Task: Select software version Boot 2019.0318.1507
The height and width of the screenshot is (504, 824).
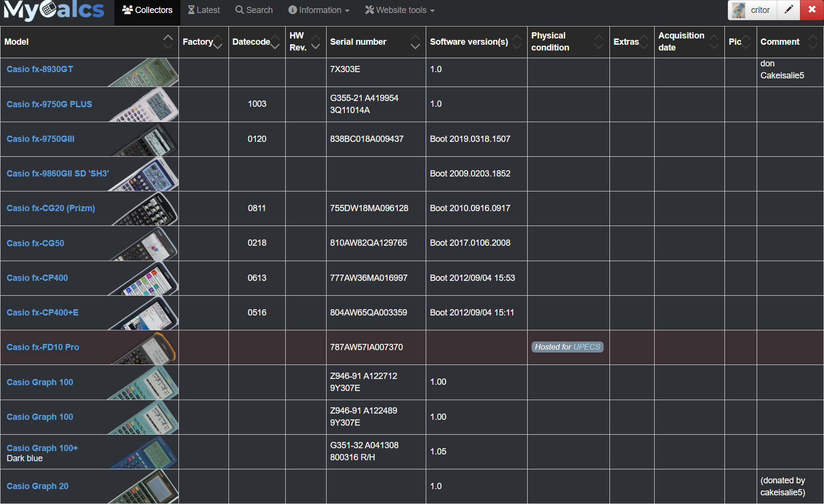Action: 470,139
